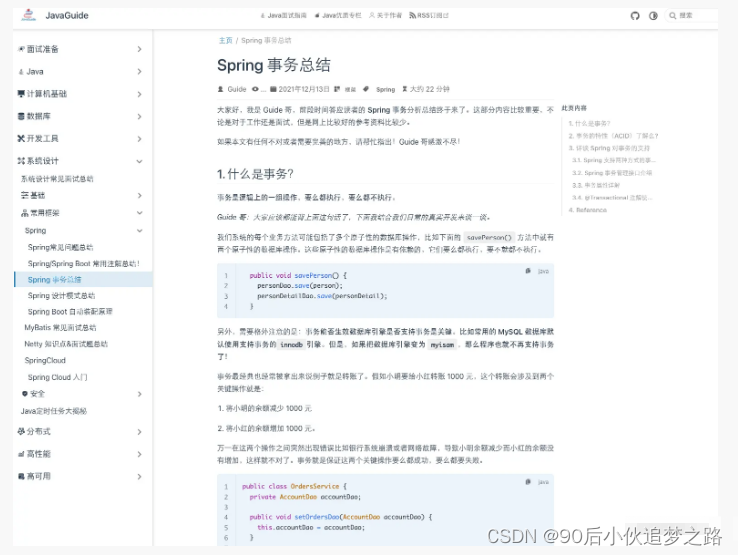
Task: Click the reading time hourglass icon
Action: coord(404,89)
